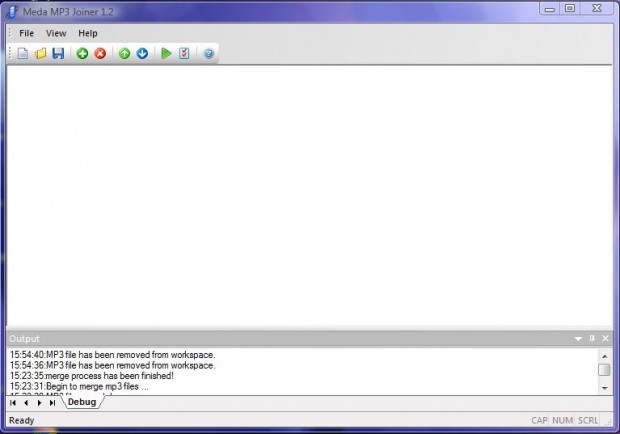This screenshot has width=620, height=434.
Task: Go to previous tab with the left arrow
Action: 26,403
